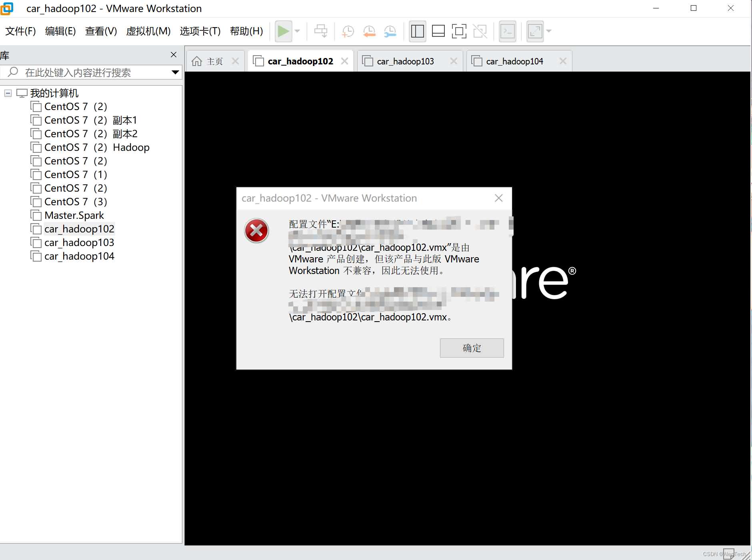Image resolution: width=752 pixels, height=560 pixels.
Task: Take a snapshot of this virtual machine
Action: click(347, 31)
